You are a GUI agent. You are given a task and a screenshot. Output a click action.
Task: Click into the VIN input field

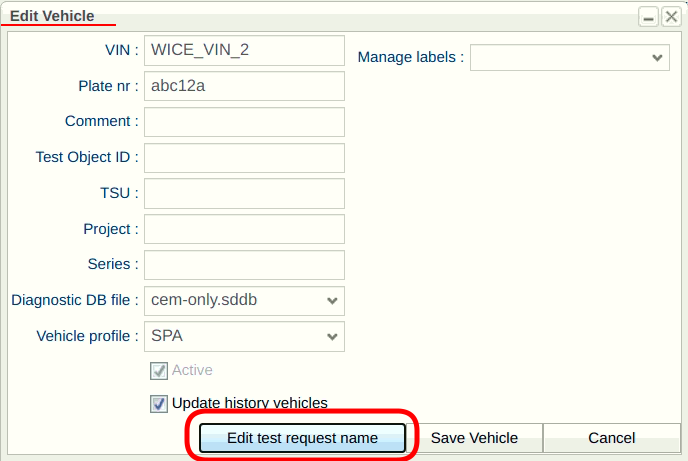(244, 51)
